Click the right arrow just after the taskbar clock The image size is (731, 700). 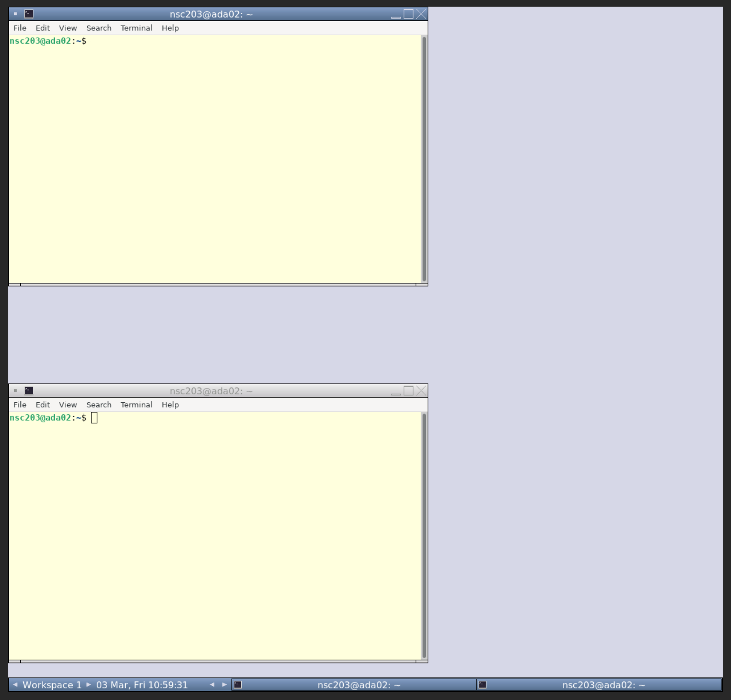point(225,685)
